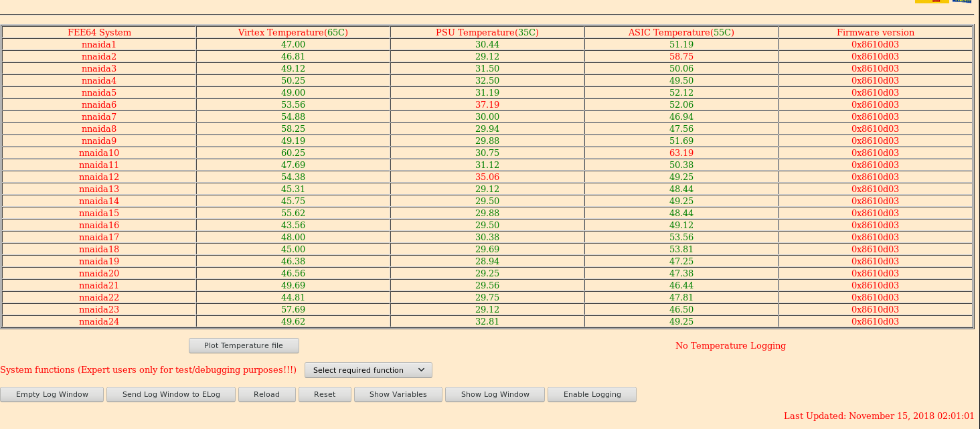Click the nnaida6 system name

[99, 104]
